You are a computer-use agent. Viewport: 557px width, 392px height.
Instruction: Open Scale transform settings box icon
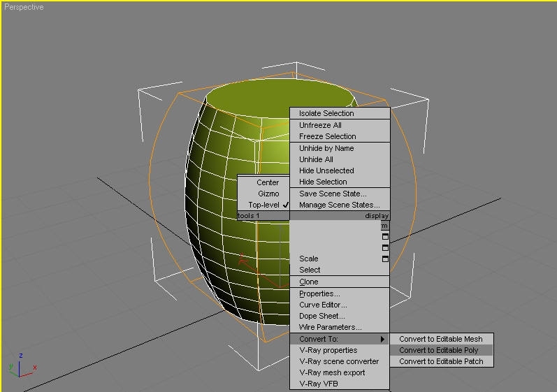(385, 259)
